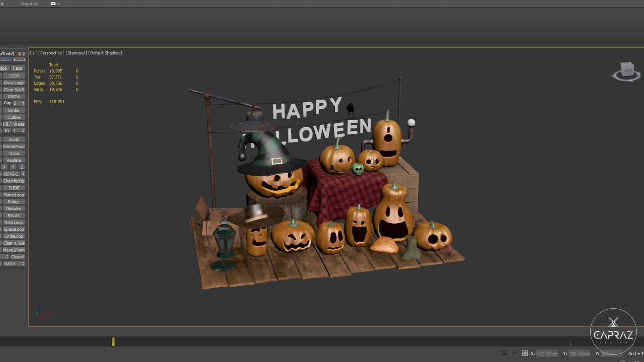Click the Edges count 38,736 statistic
The width and height of the screenshot is (644, 362).
coord(56,83)
